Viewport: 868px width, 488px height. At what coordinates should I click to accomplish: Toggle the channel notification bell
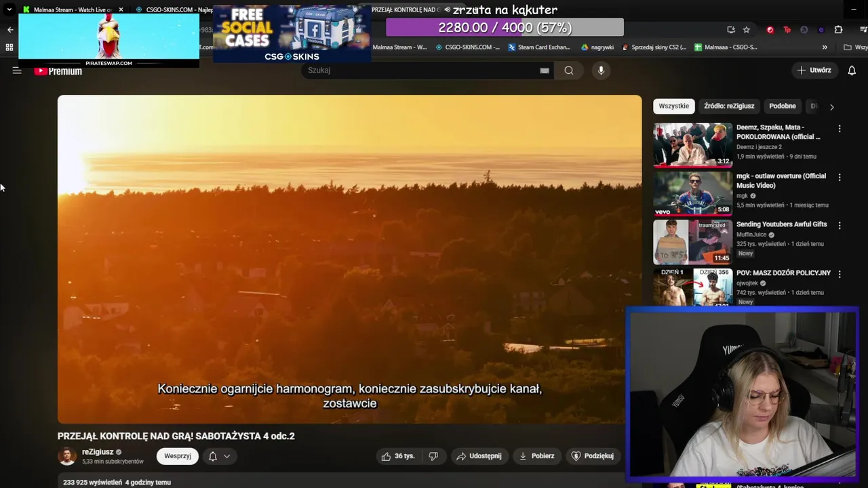(x=212, y=456)
